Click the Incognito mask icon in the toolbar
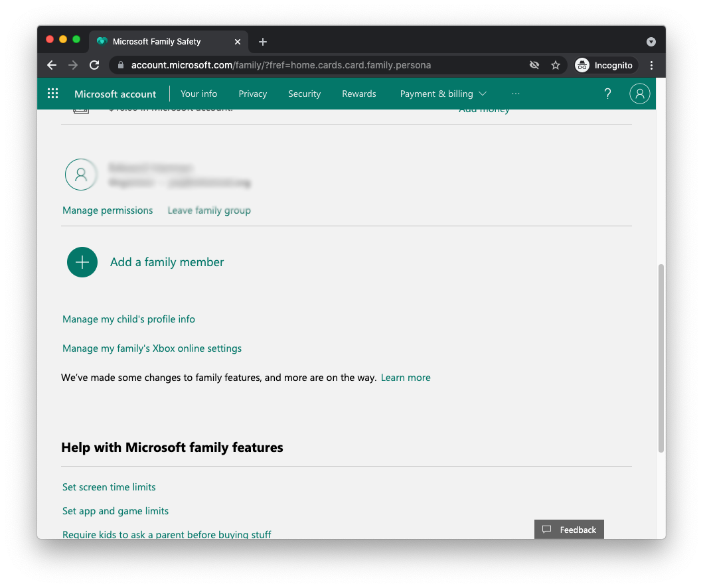The width and height of the screenshot is (703, 588). (582, 65)
